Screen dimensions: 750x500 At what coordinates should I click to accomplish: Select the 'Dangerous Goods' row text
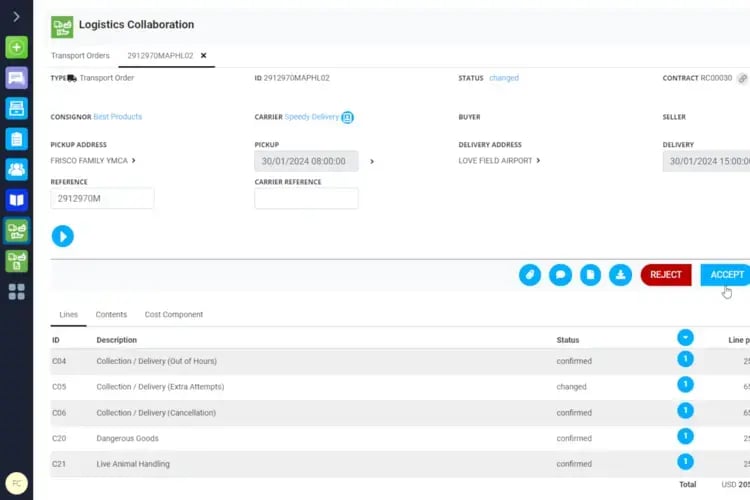point(127,438)
